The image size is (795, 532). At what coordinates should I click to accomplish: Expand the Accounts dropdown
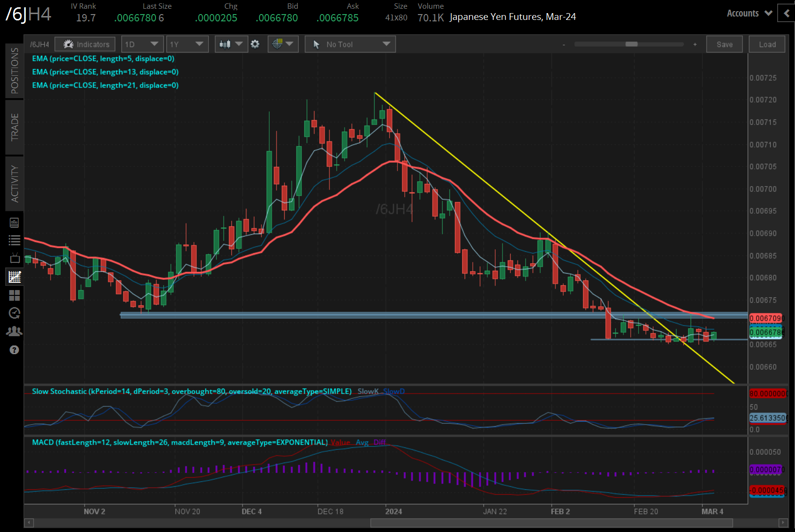(x=749, y=13)
